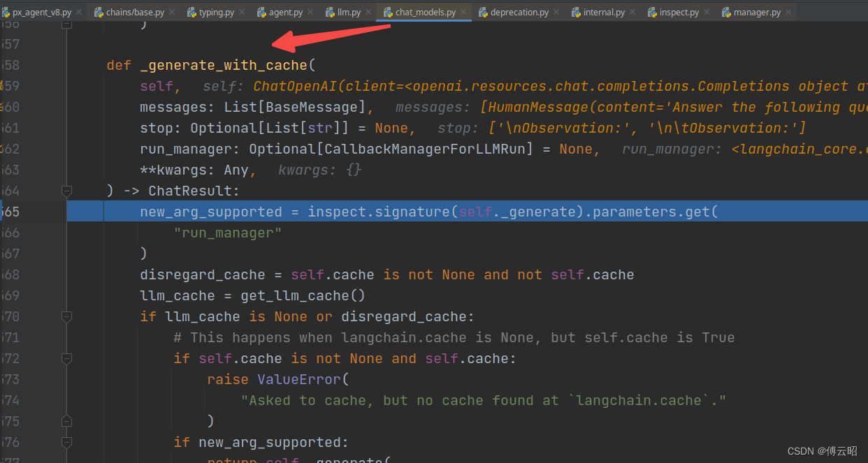Close the internal.py tab
The image size is (868, 463).
[635, 13]
